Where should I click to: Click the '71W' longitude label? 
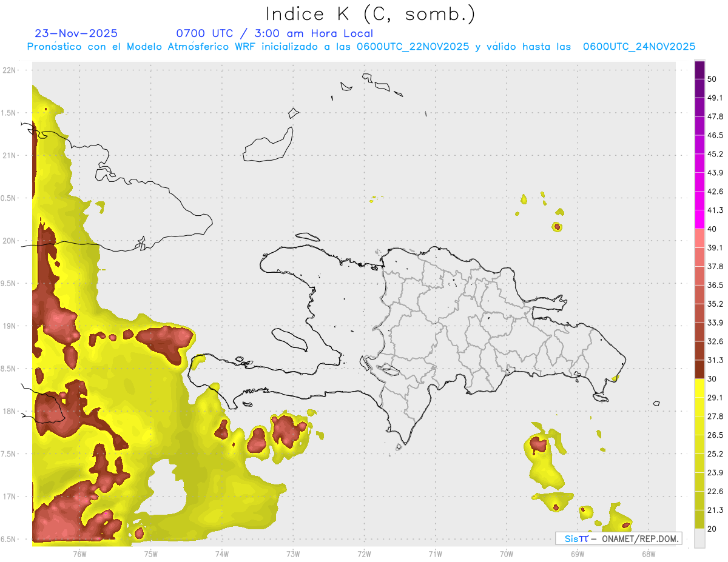click(x=435, y=553)
